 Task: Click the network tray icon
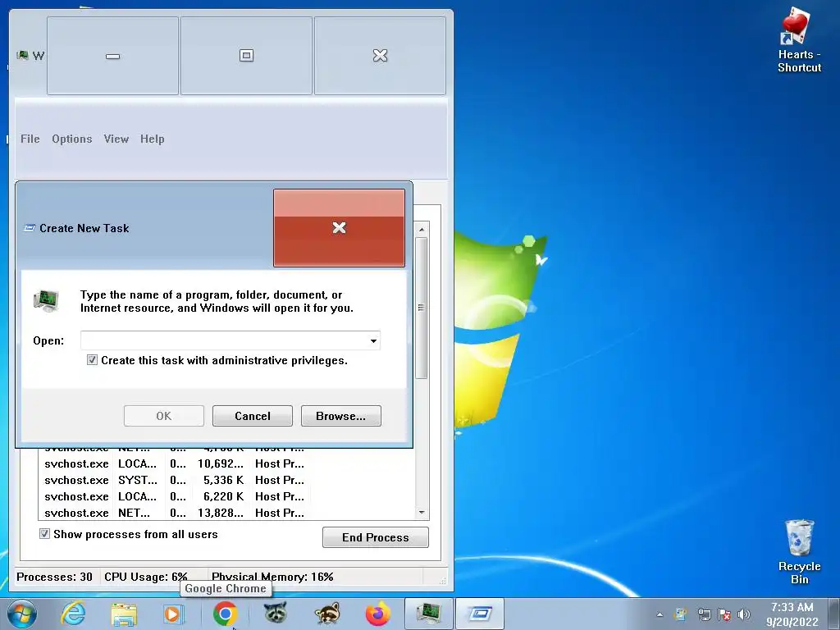704,614
